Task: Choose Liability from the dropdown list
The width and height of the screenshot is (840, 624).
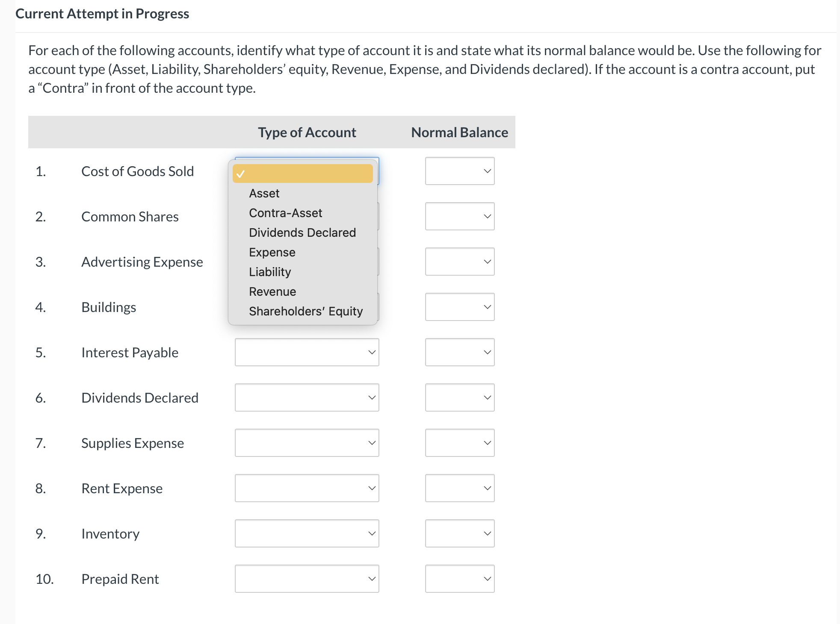Action: pyautogui.click(x=303, y=272)
